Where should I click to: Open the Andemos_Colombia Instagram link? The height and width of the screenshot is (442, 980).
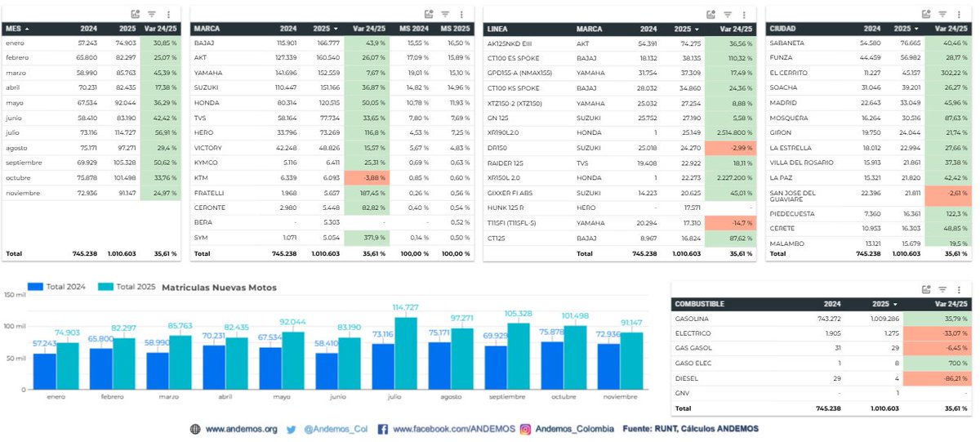pyautogui.click(x=573, y=428)
